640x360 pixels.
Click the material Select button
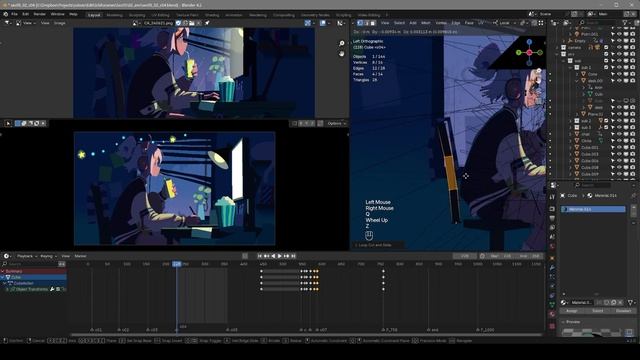point(597,311)
